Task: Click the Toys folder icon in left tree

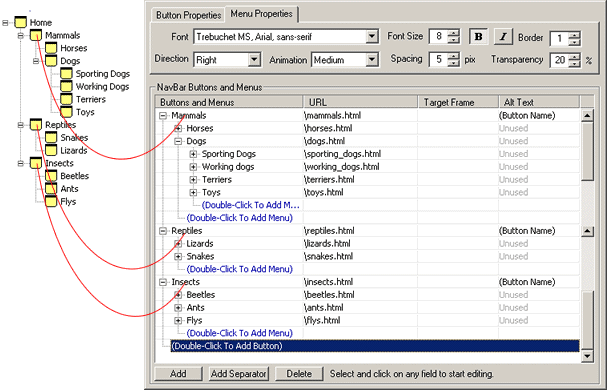Action: point(66,112)
